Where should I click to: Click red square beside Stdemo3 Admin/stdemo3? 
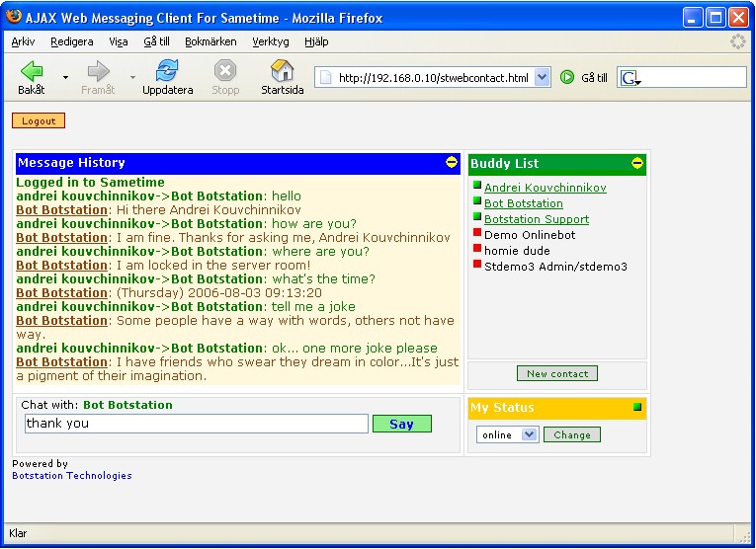pos(477,264)
